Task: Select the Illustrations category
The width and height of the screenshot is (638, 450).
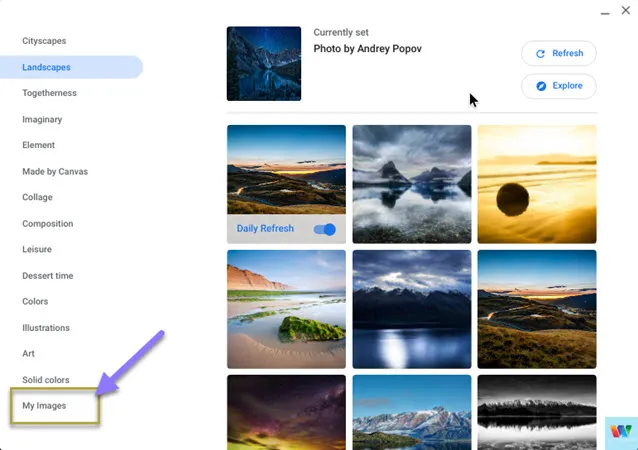Action: point(46,328)
